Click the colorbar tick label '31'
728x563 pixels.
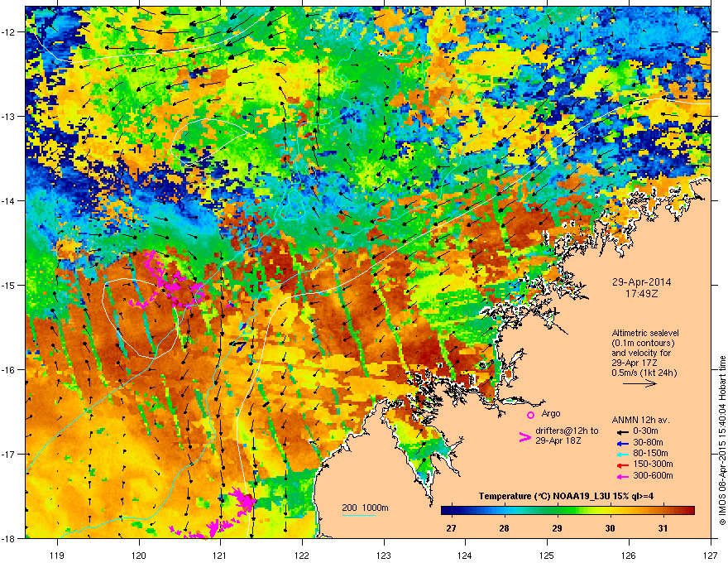click(x=663, y=528)
